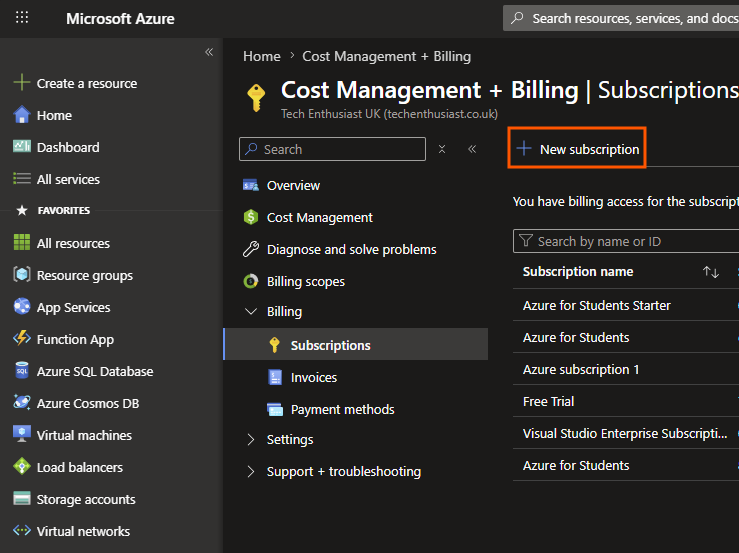Click the Resource groups cube icon

[x=22, y=275]
